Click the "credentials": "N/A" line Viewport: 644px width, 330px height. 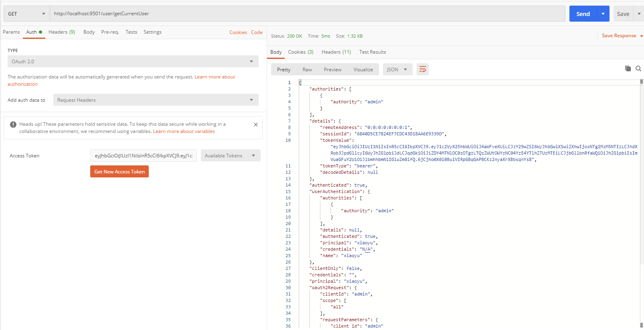(x=348, y=249)
